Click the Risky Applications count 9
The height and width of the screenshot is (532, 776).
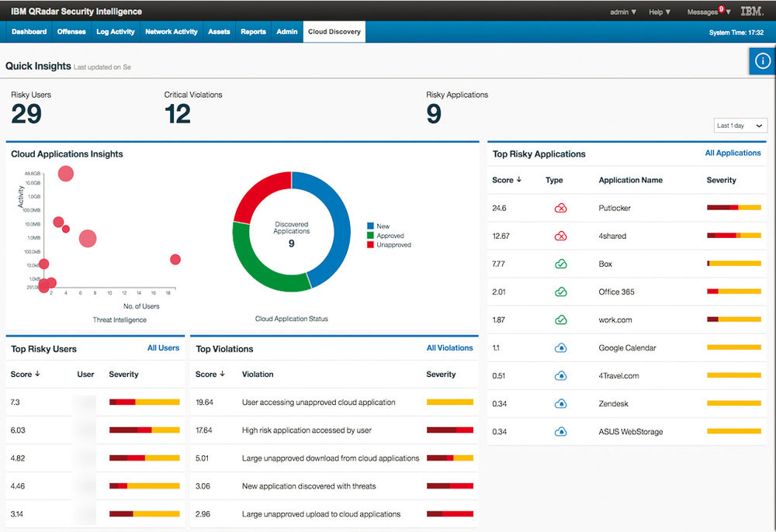[434, 114]
